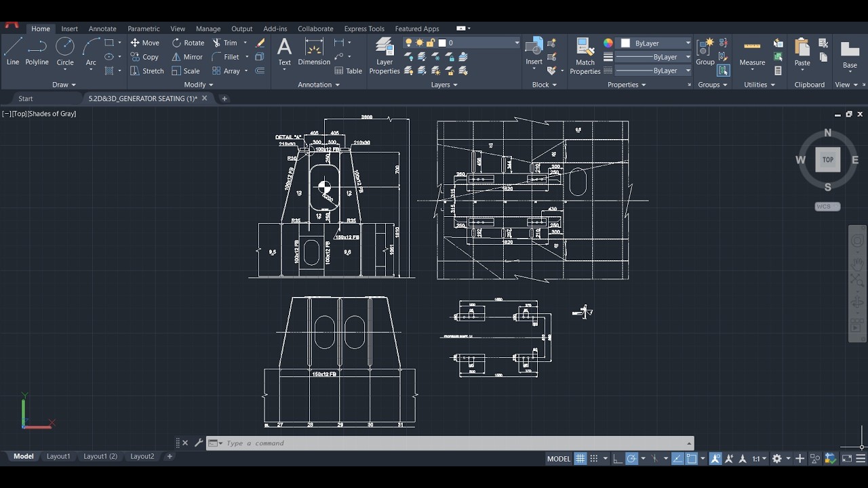Click the object color wheel swatch

(608, 43)
